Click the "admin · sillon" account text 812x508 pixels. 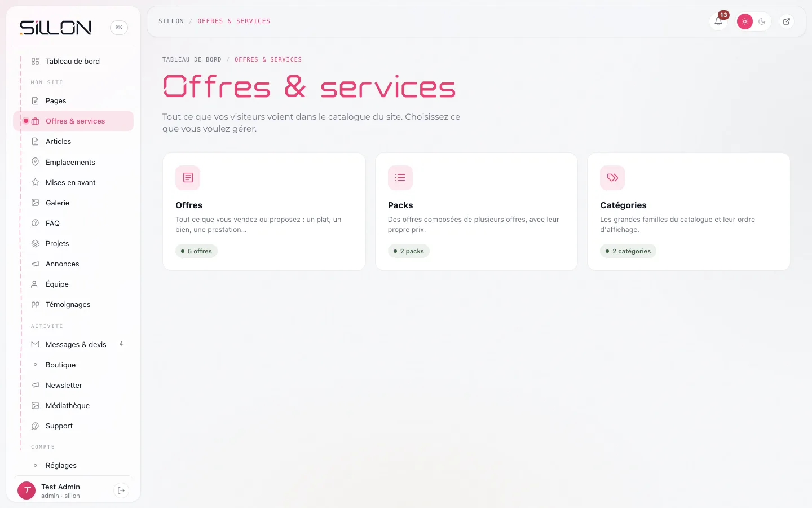point(60,496)
